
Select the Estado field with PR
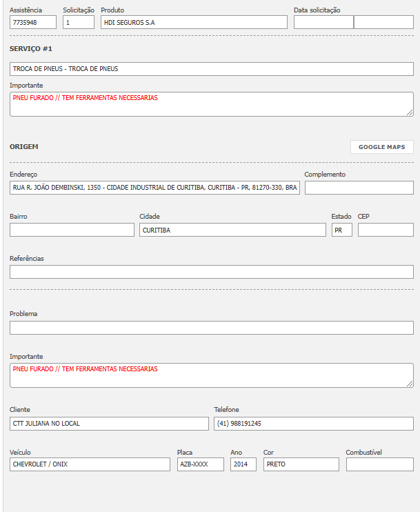(x=341, y=230)
